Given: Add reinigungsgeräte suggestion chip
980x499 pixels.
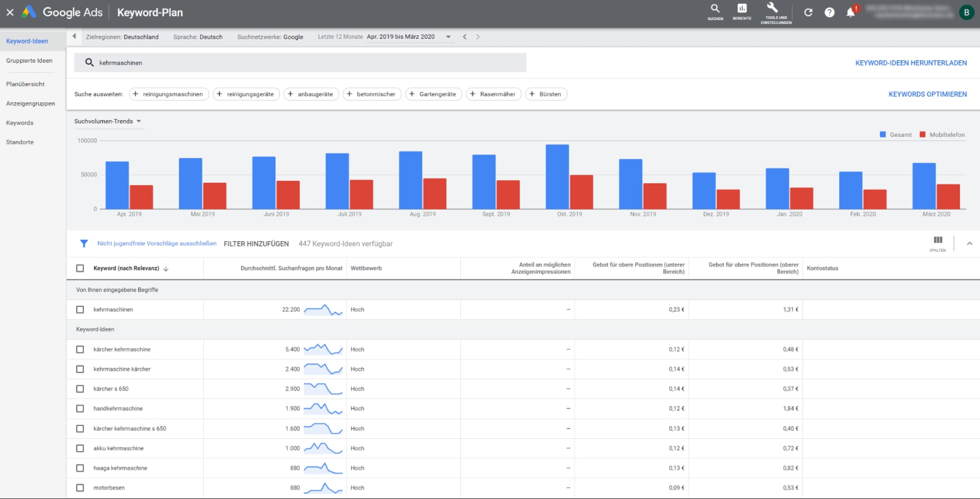Looking at the screenshot, I should point(246,94).
